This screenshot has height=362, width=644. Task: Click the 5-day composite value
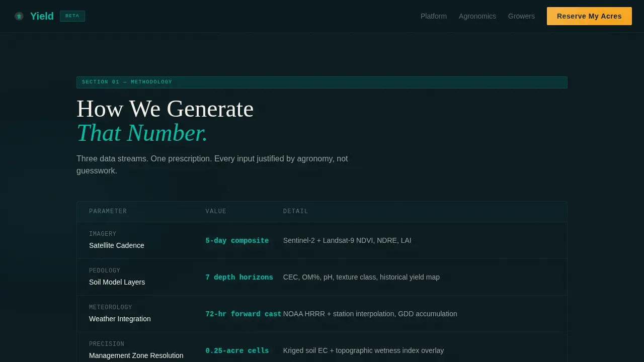point(237,241)
